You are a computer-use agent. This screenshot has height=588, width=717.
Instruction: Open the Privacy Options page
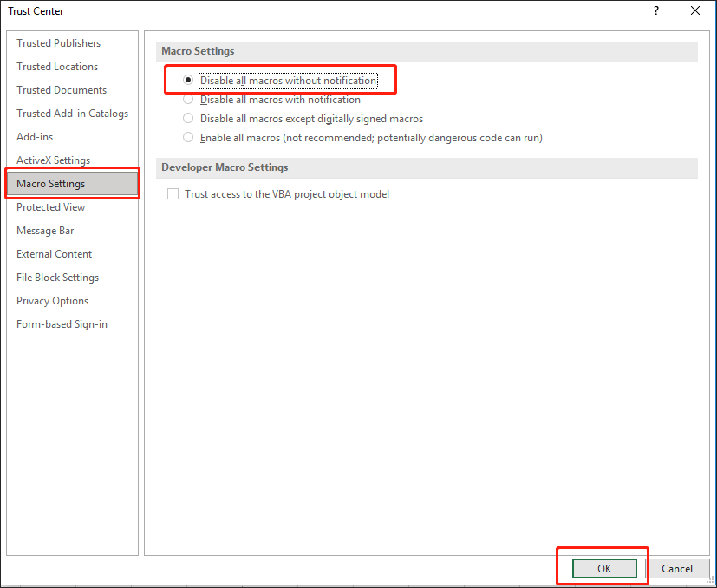point(52,300)
